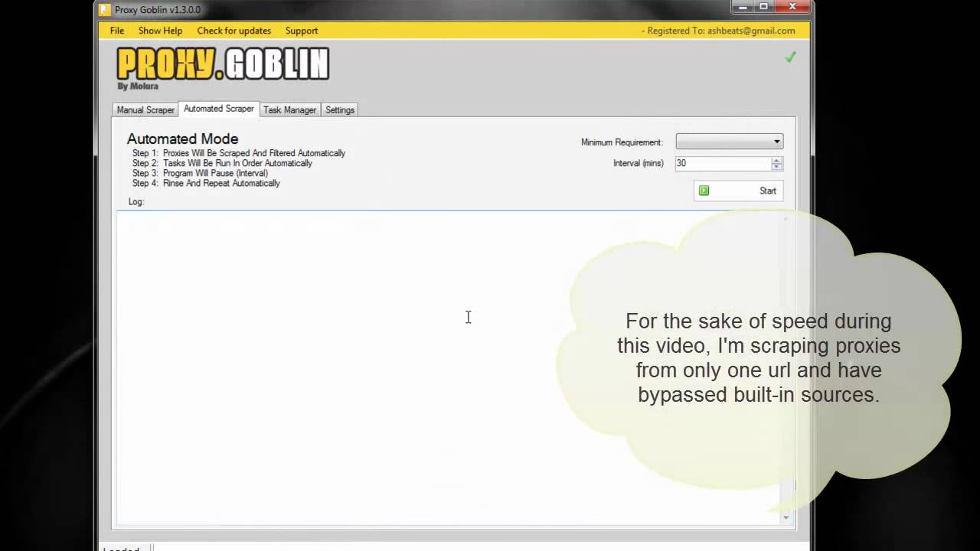The width and height of the screenshot is (980, 551).
Task: Click the 'Step 3: Program Will Pause' line
Action: click(x=200, y=173)
